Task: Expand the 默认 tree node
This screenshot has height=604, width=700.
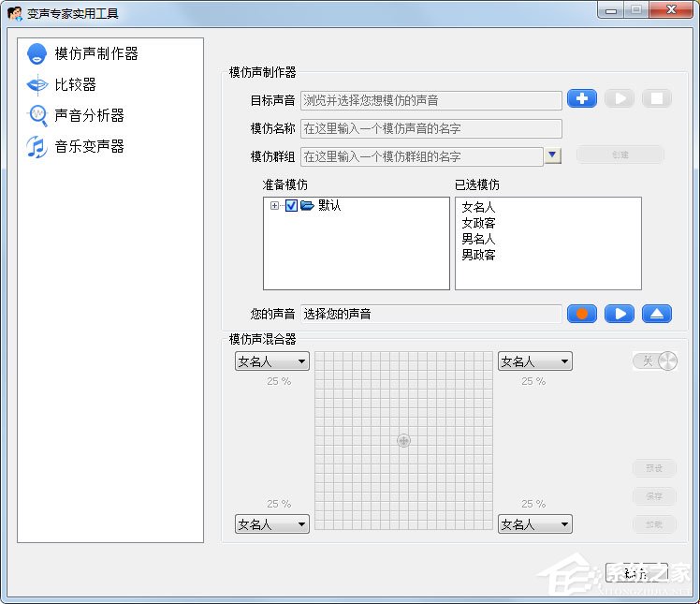Action: [x=274, y=205]
